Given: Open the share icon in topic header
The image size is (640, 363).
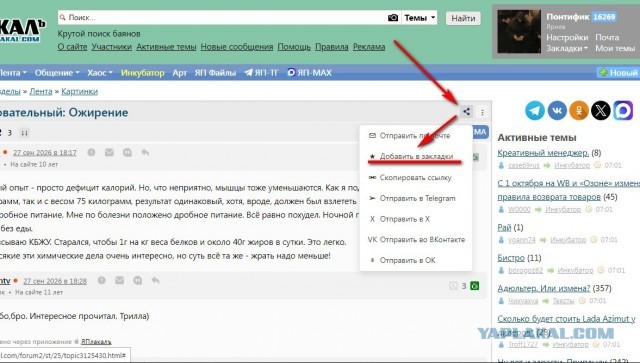Looking at the screenshot, I should coord(467,111).
